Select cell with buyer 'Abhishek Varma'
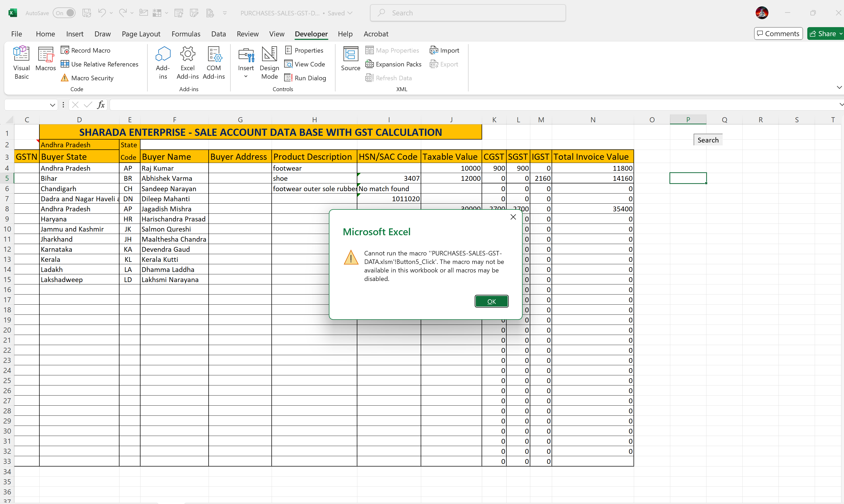 pos(174,178)
